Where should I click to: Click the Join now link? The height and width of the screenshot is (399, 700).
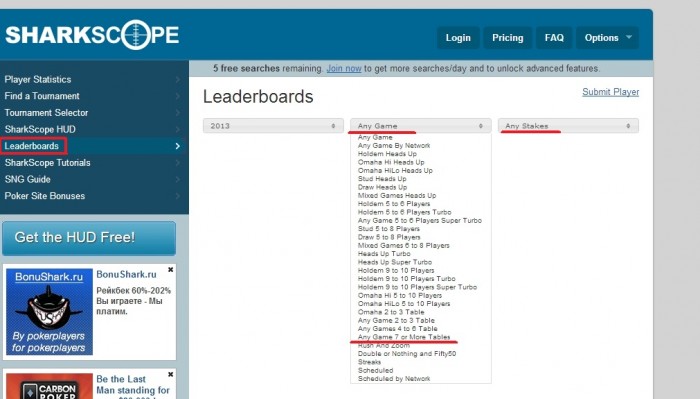coord(344,68)
